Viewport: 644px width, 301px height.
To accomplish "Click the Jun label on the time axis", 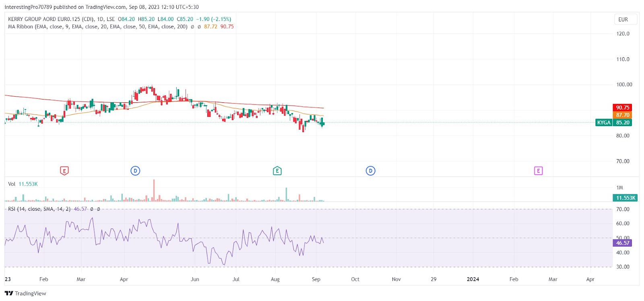I will 195,279.
